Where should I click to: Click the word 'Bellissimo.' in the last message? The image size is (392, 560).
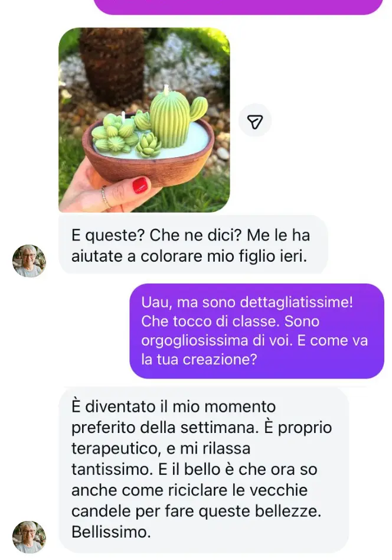(111, 532)
